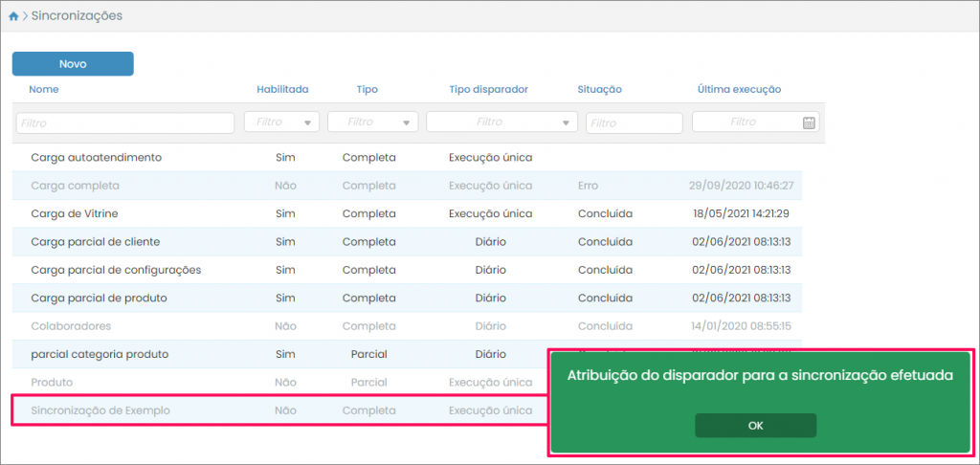Select the Carga autoatendimento row
The image size is (980, 465).
click(x=96, y=157)
